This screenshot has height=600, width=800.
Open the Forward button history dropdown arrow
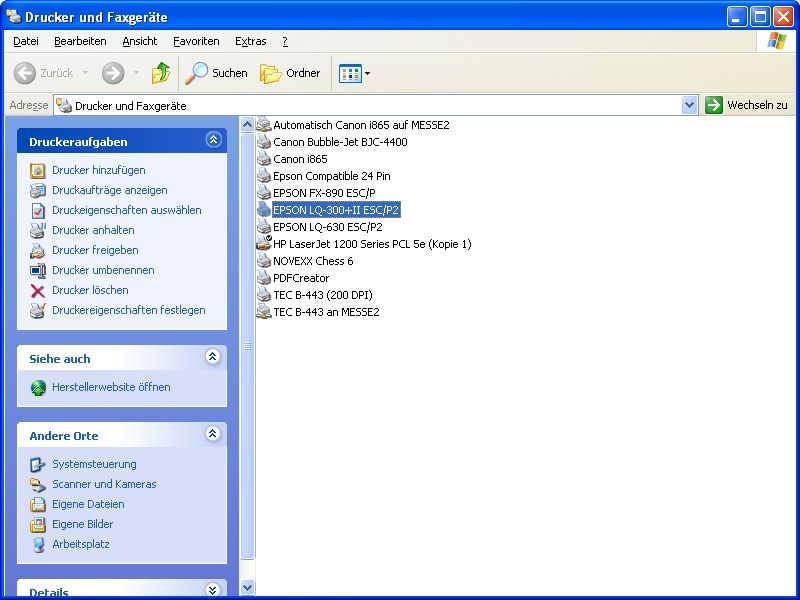coord(136,73)
